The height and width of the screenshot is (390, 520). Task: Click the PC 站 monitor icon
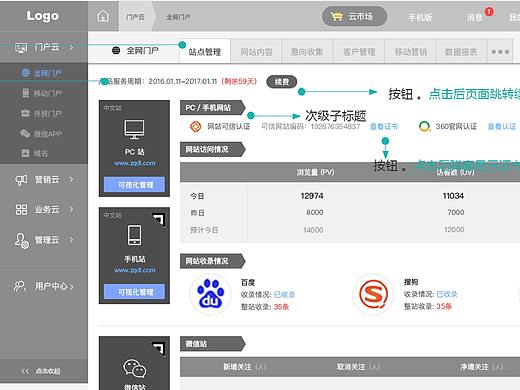point(134,129)
